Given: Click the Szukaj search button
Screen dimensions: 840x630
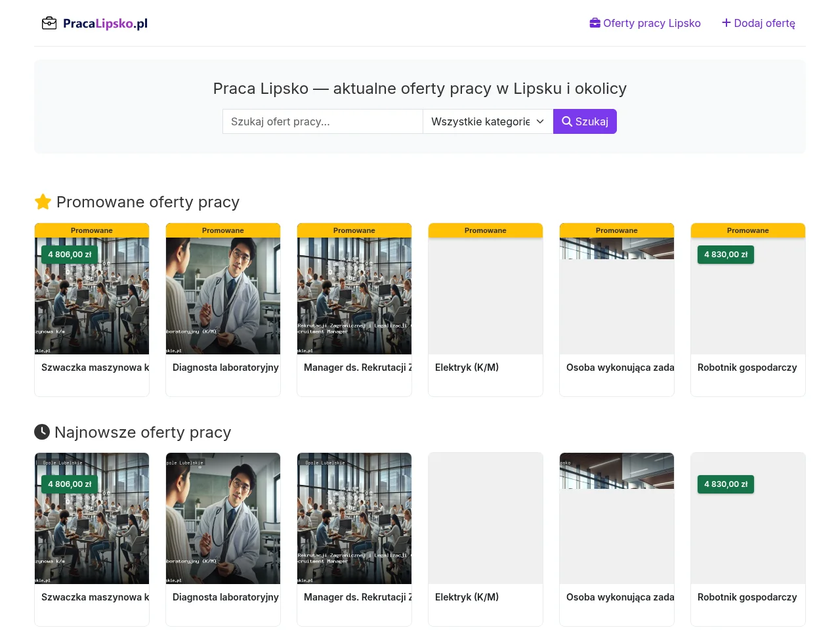Looking at the screenshot, I should tap(585, 121).
